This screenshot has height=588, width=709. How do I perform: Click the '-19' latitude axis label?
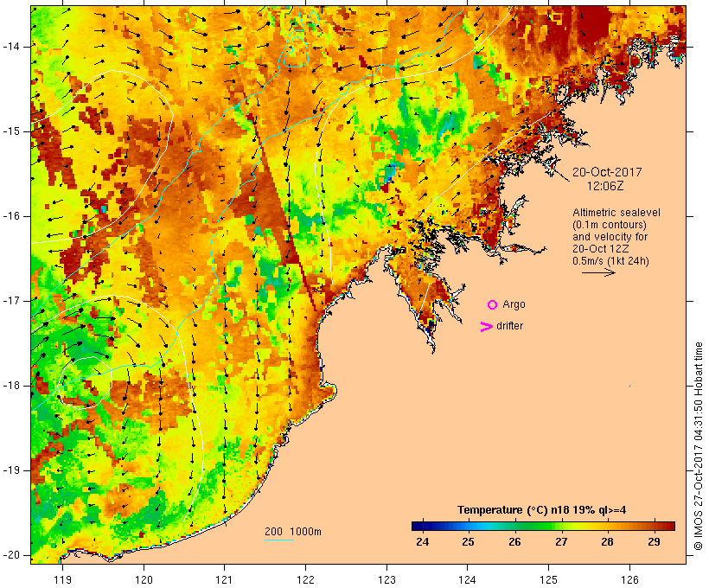pos(11,470)
